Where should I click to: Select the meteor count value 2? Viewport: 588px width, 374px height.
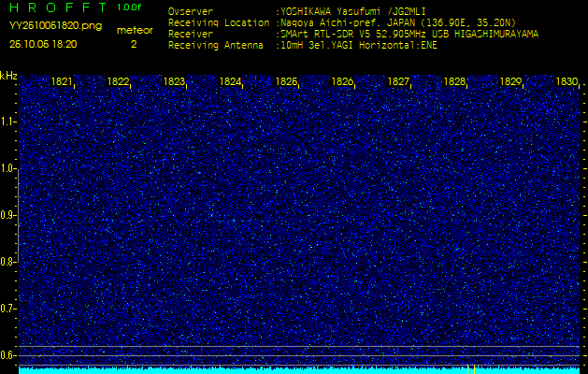134,44
